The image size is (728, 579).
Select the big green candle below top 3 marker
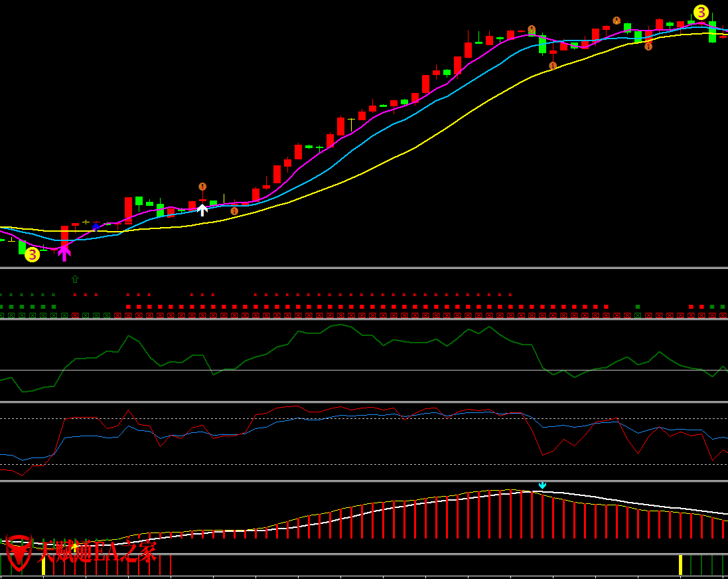click(x=712, y=31)
